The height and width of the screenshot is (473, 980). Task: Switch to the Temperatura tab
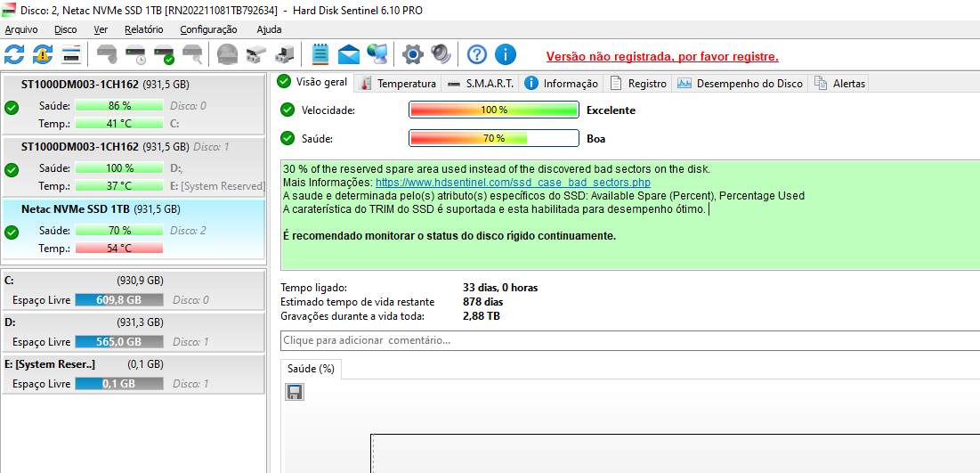(x=398, y=84)
